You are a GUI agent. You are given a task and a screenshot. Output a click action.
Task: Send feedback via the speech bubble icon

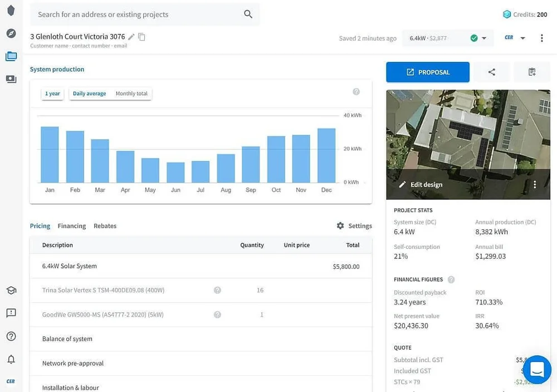click(11, 312)
